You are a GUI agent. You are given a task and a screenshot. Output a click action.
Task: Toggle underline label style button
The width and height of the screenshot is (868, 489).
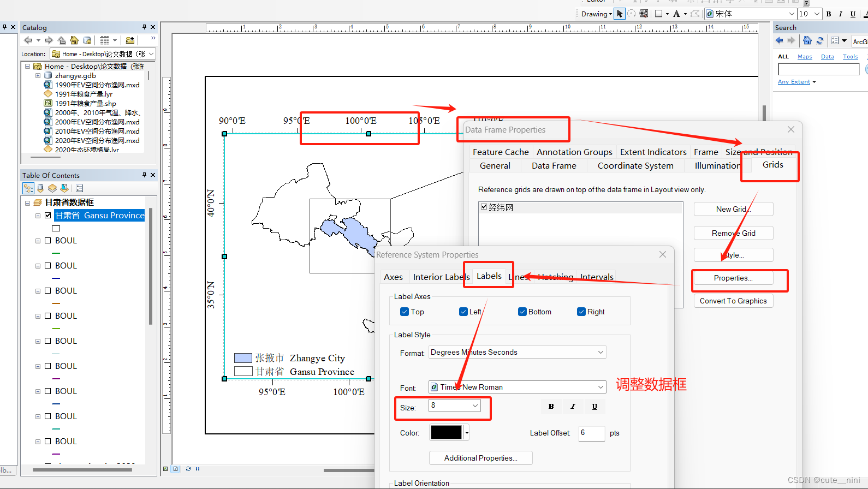[594, 406]
